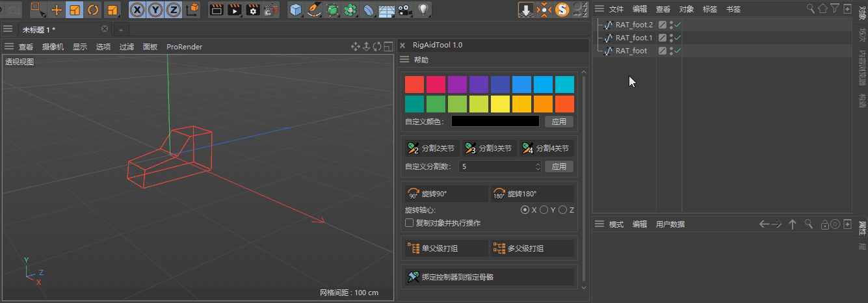868x303 pixels.
Task: Activate the Rotate tool
Action: point(93,9)
